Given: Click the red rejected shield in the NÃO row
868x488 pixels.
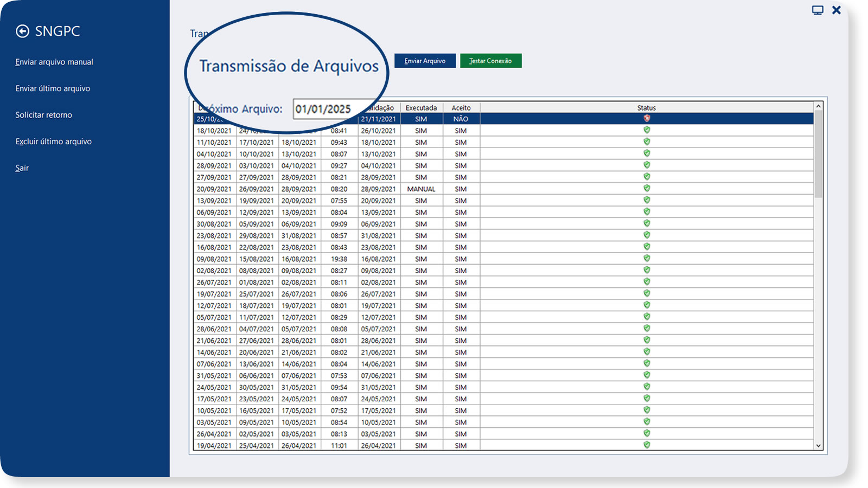Looking at the screenshot, I should [647, 118].
